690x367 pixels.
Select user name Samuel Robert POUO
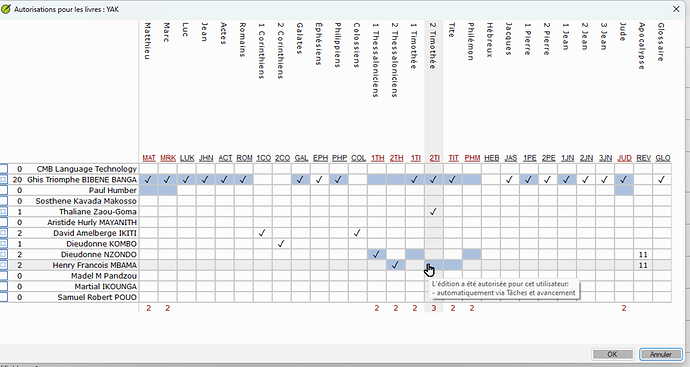(x=97, y=297)
